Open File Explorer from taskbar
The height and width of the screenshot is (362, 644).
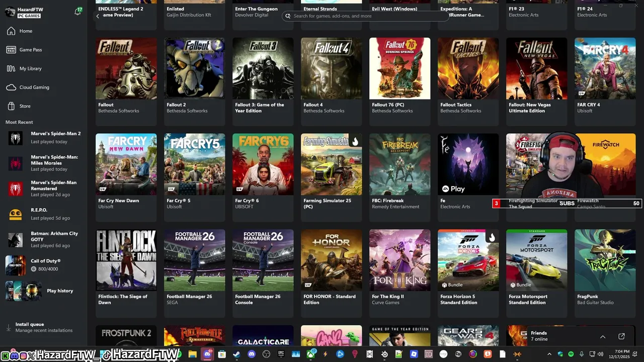coord(192,354)
